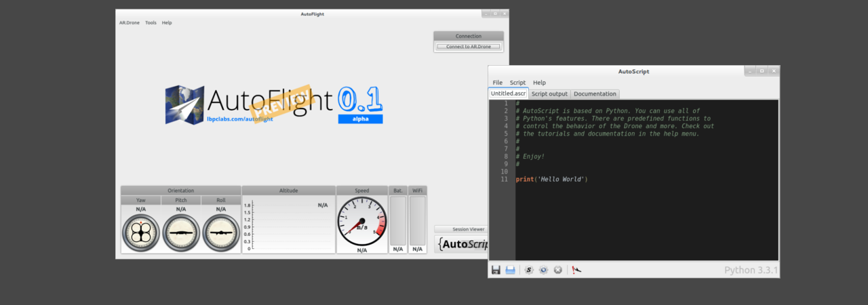The height and width of the screenshot is (305, 868).
Task: Click the AutoFlight map logo image
Action: (185, 104)
